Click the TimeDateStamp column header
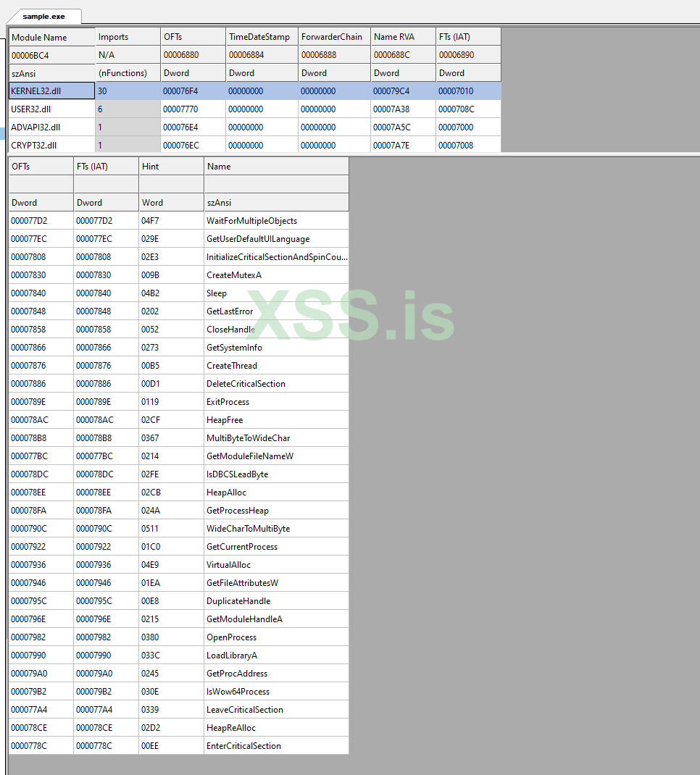700x775 pixels. (262, 37)
